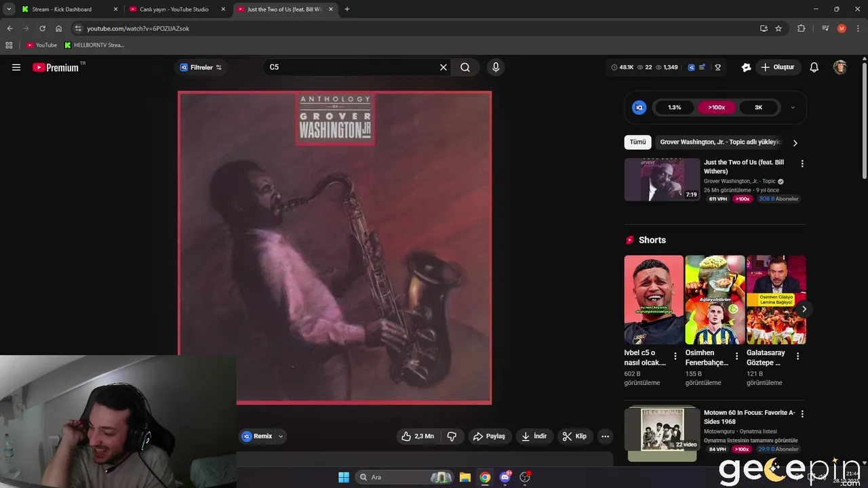The height and width of the screenshot is (488, 868).
Task: Open Grover Washington, Jr. - Topic channel link
Action: (x=739, y=182)
